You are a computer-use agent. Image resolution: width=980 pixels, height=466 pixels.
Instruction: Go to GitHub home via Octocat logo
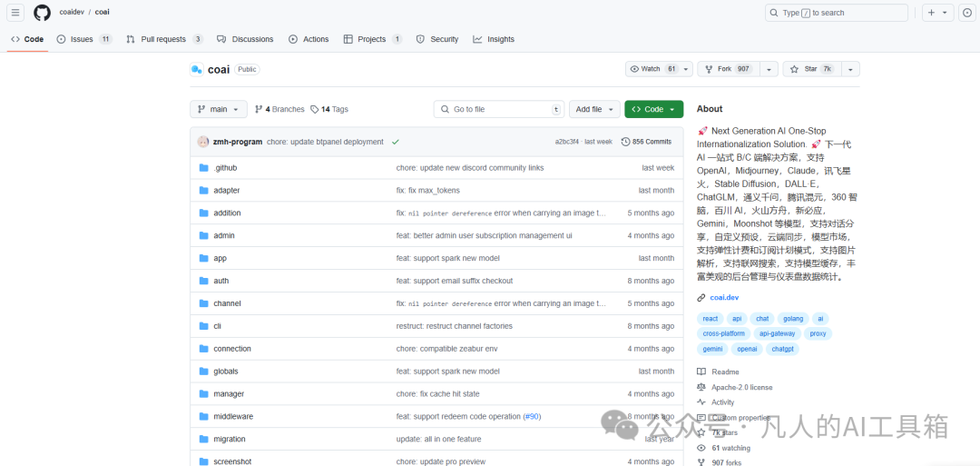click(42, 13)
